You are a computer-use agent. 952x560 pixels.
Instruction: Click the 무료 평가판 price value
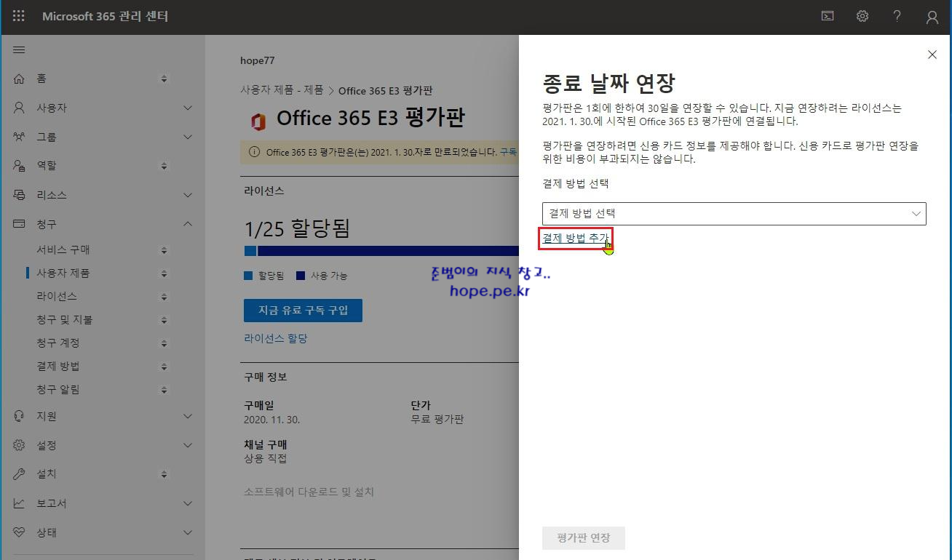pos(437,420)
